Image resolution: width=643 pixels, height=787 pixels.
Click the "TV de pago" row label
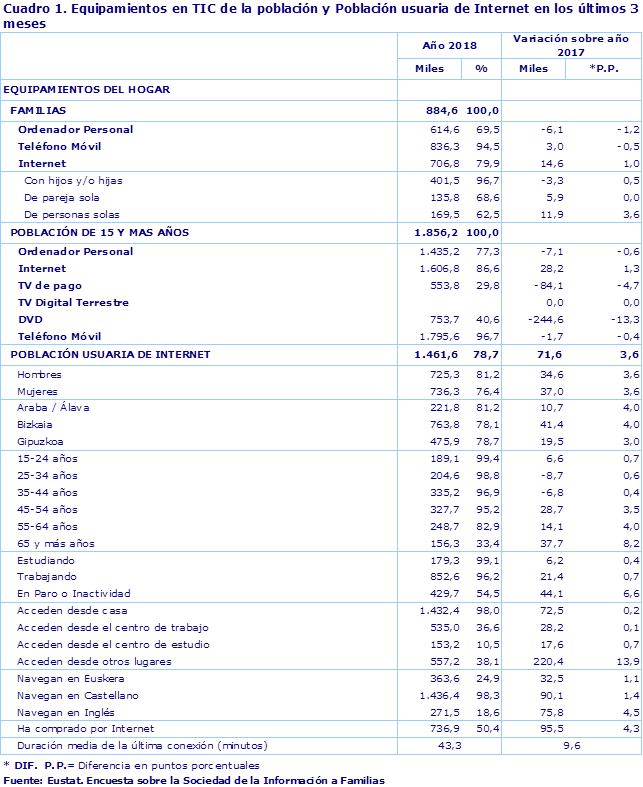(x=50, y=285)
